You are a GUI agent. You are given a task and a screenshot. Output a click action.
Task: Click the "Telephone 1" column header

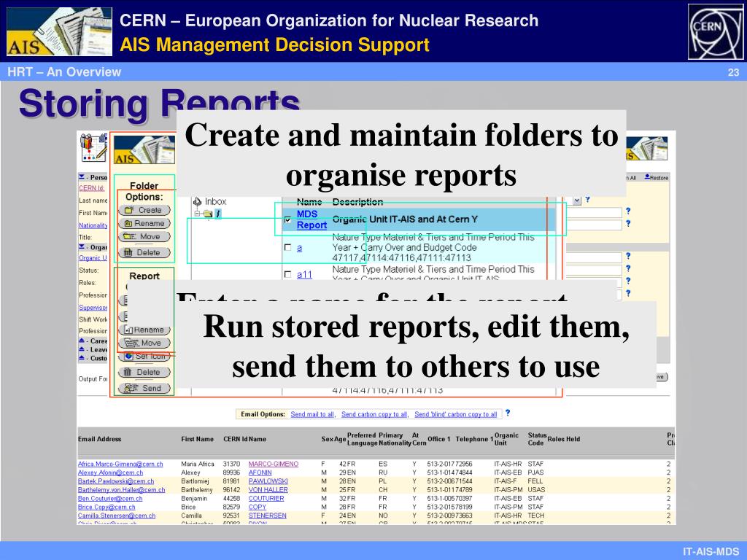click(x=474, y=439)
